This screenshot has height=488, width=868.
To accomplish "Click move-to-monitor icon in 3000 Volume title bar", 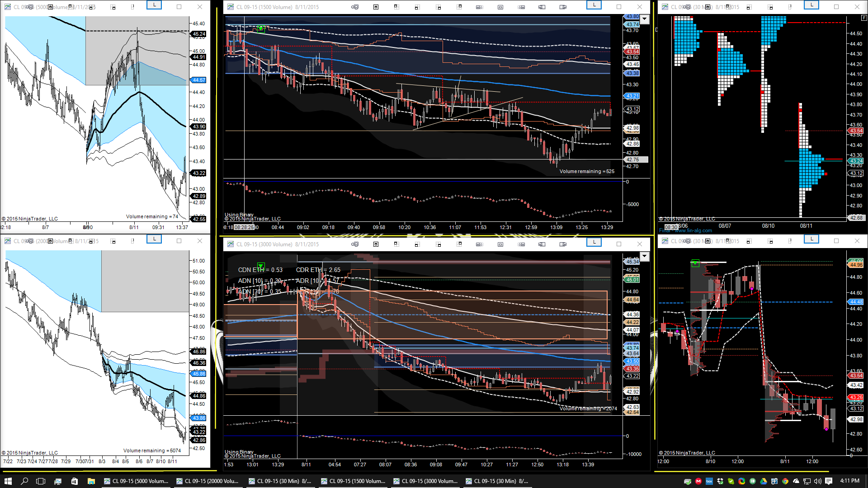I will click(x=355, y=244).
